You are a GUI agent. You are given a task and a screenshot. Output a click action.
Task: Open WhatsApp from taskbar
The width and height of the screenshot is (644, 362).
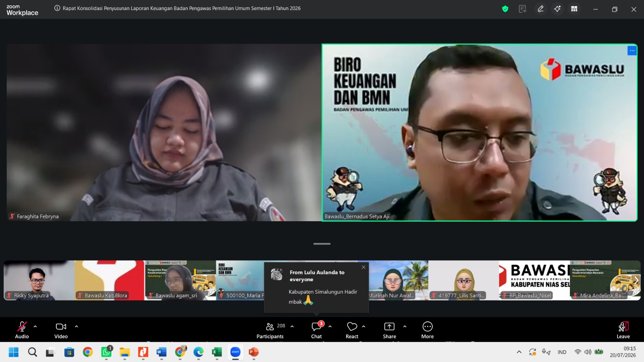click(106, 352)
